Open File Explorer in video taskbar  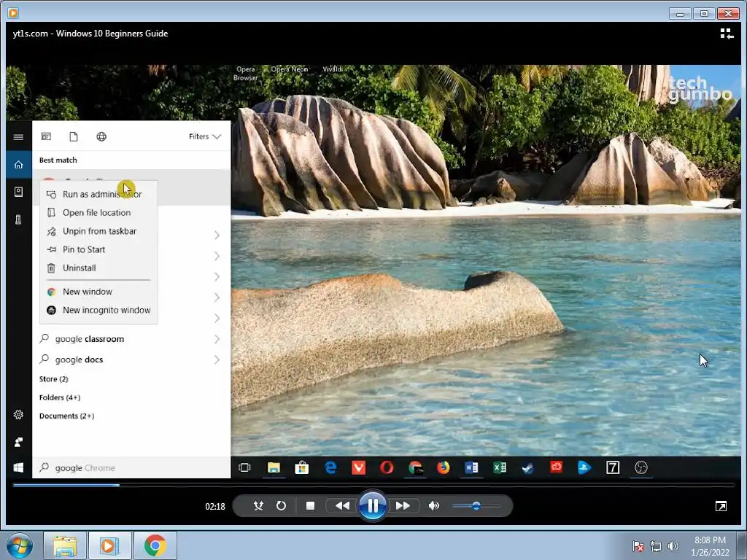click(274, 467)
